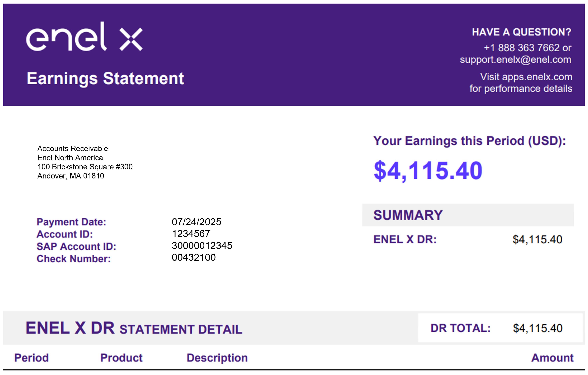Click "Andover, MA 01810" line
This screenshot has height=375, width=588.
pyautogui.click(x=71, y=176)
